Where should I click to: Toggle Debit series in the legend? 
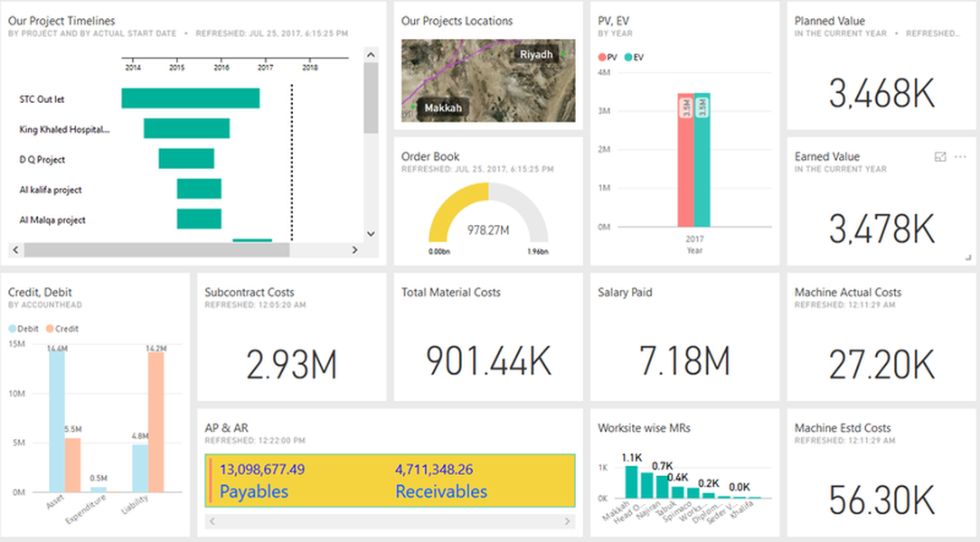(x=24, y=329)
